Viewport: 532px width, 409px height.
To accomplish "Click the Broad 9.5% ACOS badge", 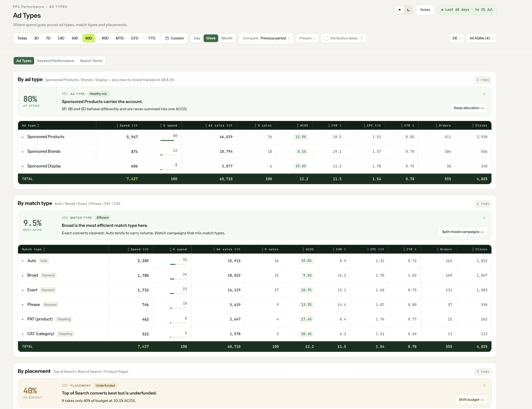I will pyautogui.click(x=307, y=275).
